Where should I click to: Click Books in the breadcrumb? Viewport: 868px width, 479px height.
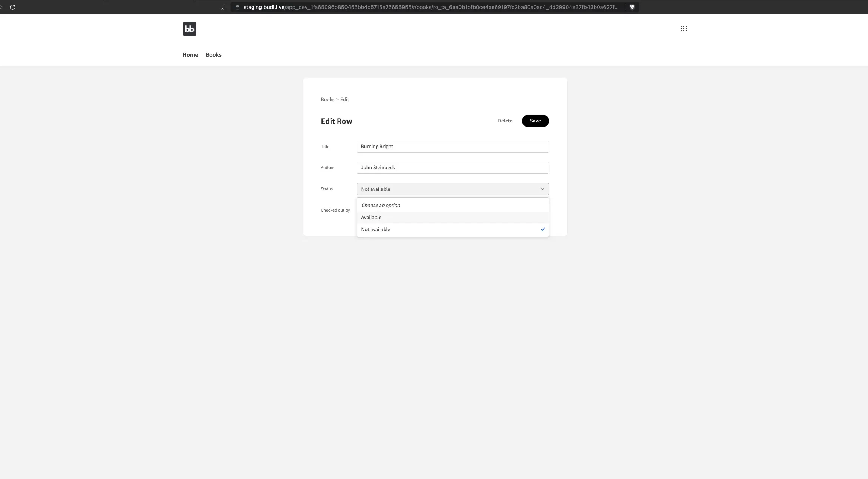point(327,99)
